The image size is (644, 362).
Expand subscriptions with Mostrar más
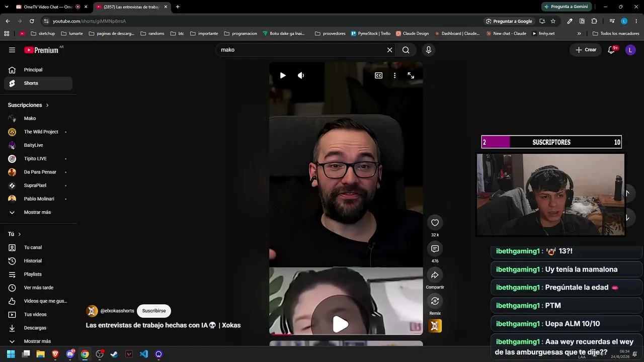click(x=38, y=212)
